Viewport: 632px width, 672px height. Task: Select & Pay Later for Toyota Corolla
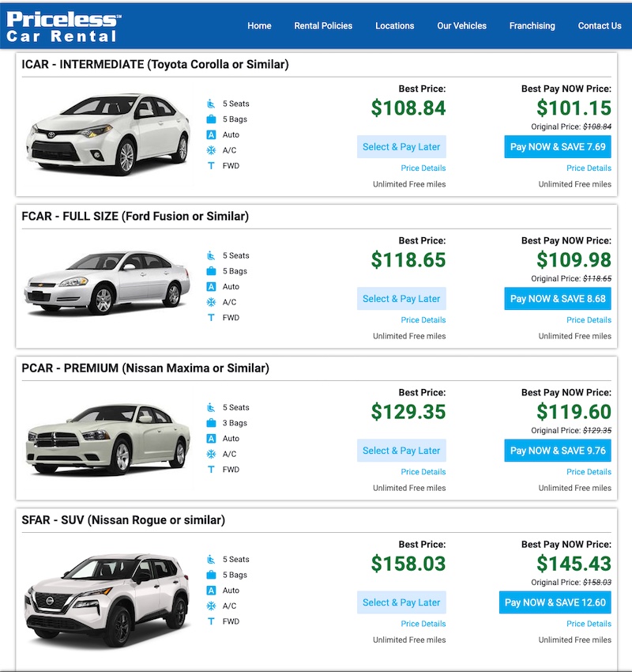pos(401,146)
